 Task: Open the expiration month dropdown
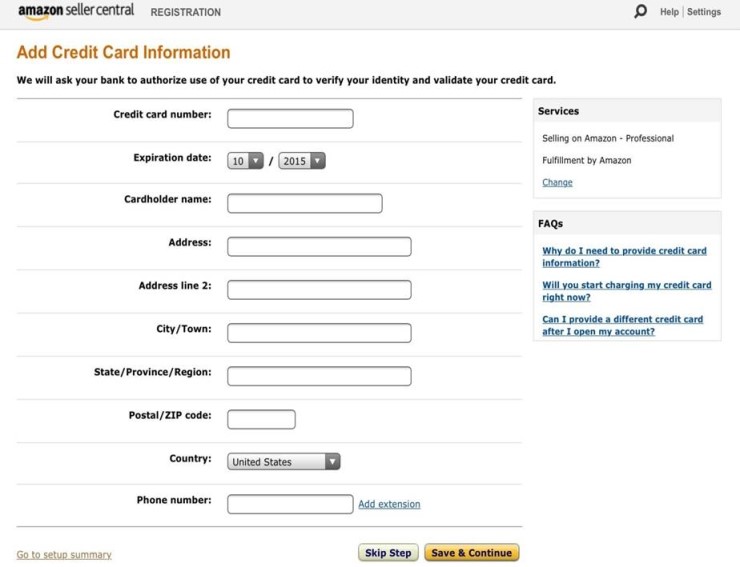[x=245, y=161]
